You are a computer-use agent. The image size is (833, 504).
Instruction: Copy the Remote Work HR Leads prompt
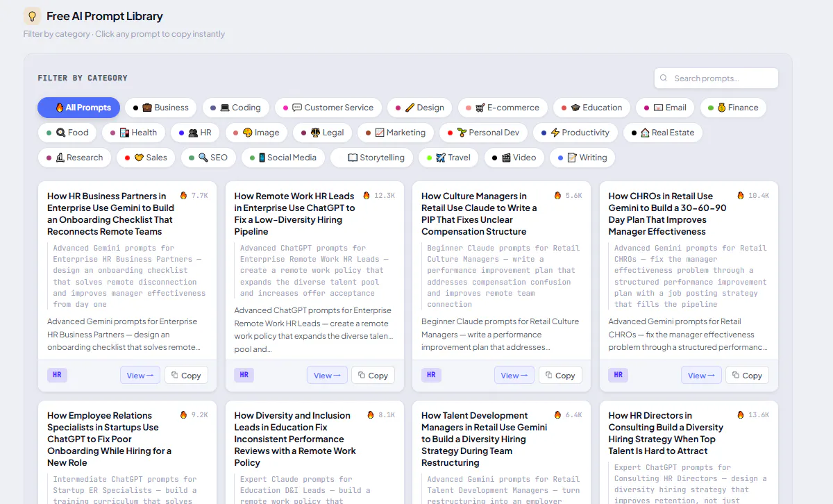(x=373, y=375)
